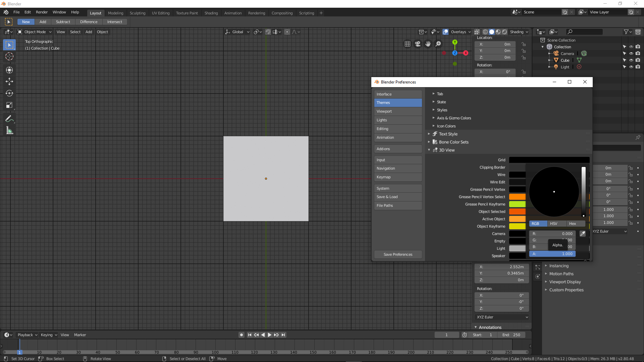Viewport: 644px width, 362px height.
Task: Click the Pan view hand icon
Action: point(428,44)
